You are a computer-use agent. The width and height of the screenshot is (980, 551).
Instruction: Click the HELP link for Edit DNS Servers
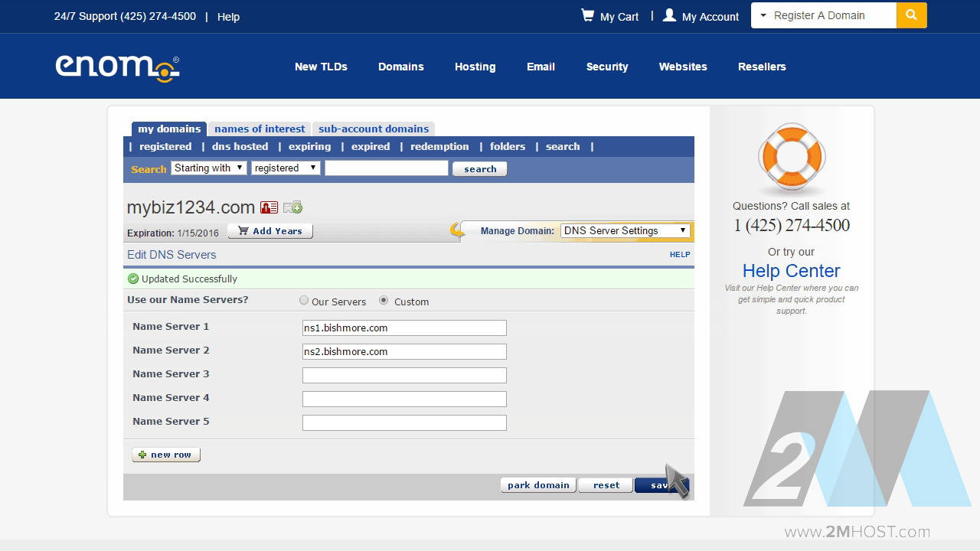(x=680, y=254)
